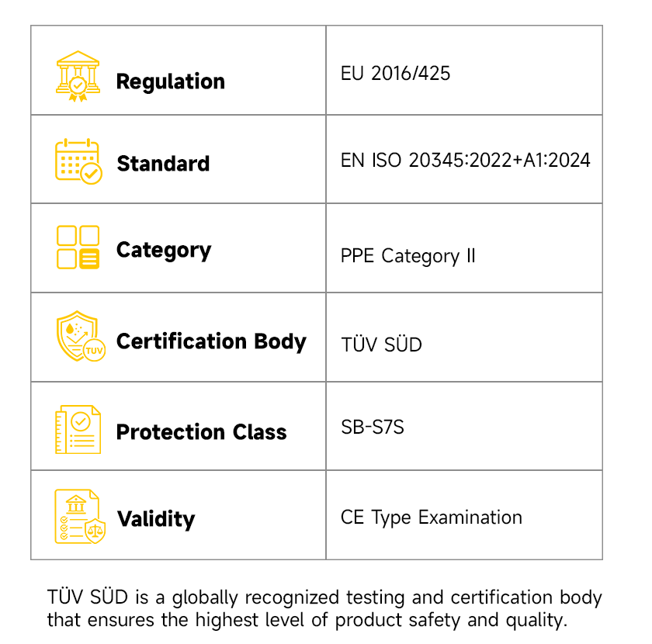Click the TÜV SÜD description paragraph
The height and width of the screenshot is (644, 652).
click(x=324, y=608)
